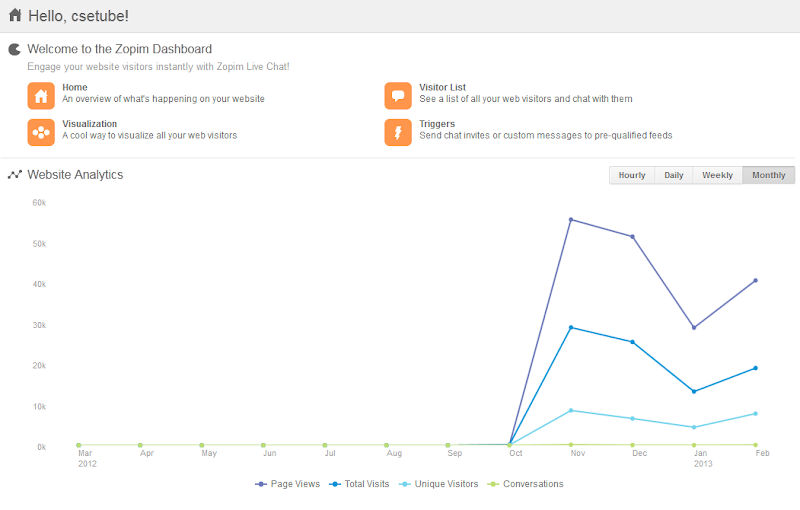Open the orange Home icon
This screenshot has height=510, width=800.
(41, 96)
